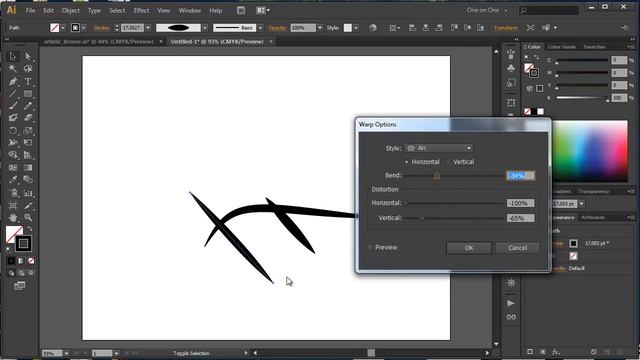This screenshot has width=640, height=360.
Task: Click the Opacity link in control bar
Action: click(278, 28)
